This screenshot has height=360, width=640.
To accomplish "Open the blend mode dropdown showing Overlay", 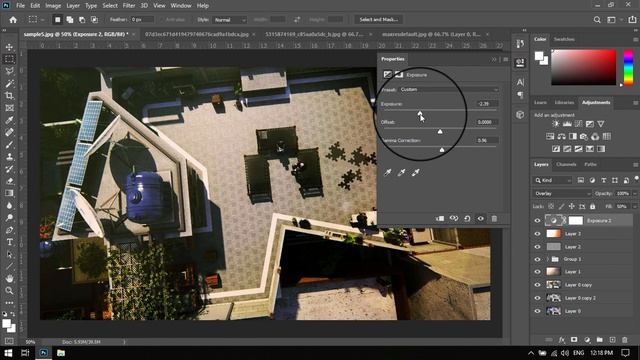I will pyautogui.click(x=562, y=193).
